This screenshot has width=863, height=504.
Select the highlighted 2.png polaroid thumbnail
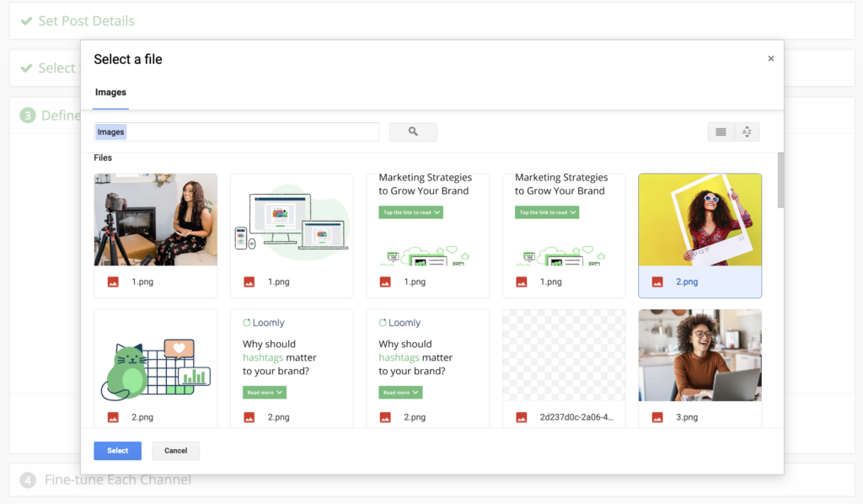pyautogui.click(x=700, y=219)
